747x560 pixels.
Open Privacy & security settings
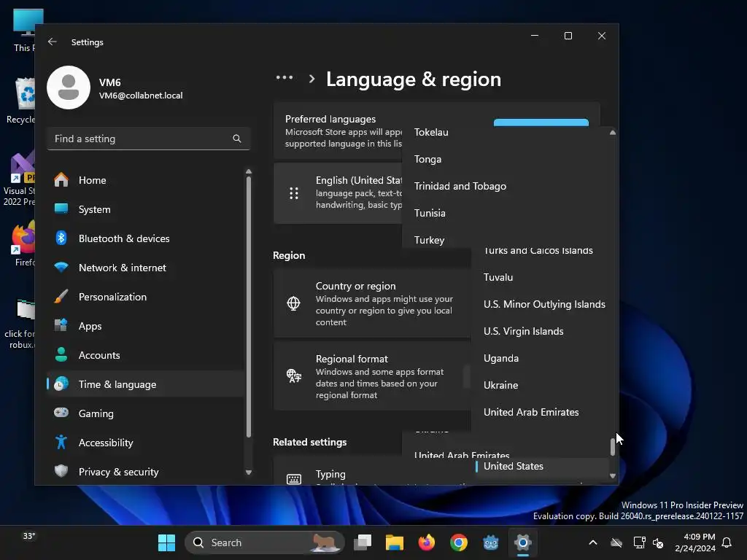146,472
